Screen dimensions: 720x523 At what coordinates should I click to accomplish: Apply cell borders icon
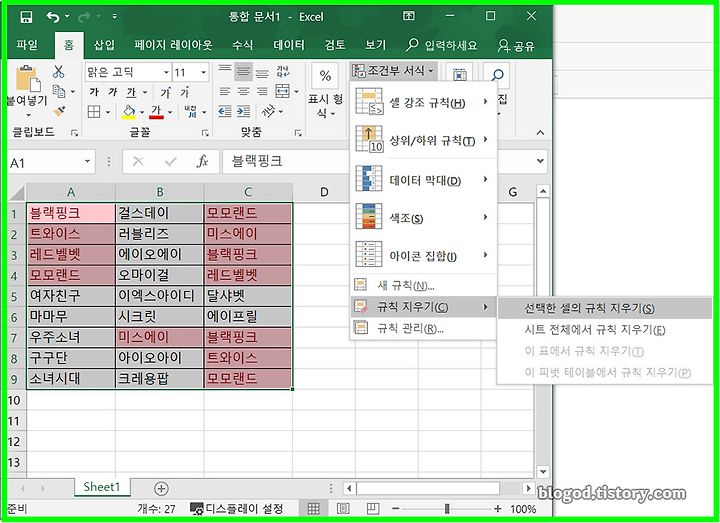pyautogui.click(x=94, y=112)
